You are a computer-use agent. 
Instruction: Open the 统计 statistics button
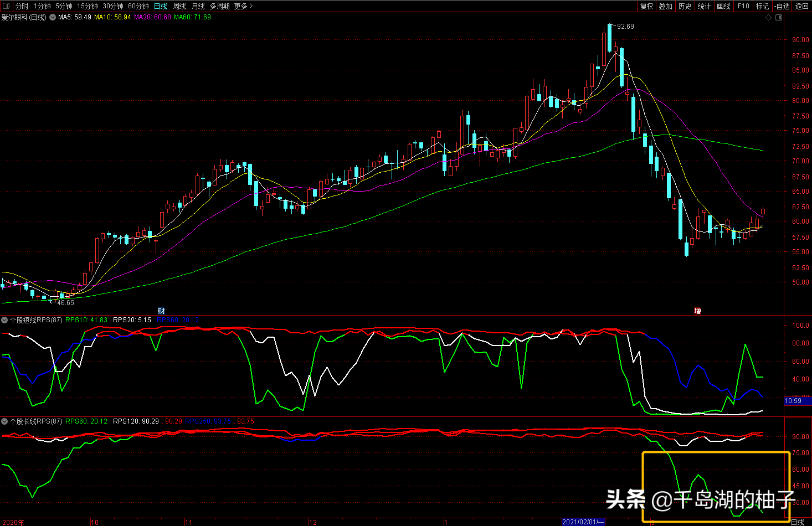pos(704,6)
